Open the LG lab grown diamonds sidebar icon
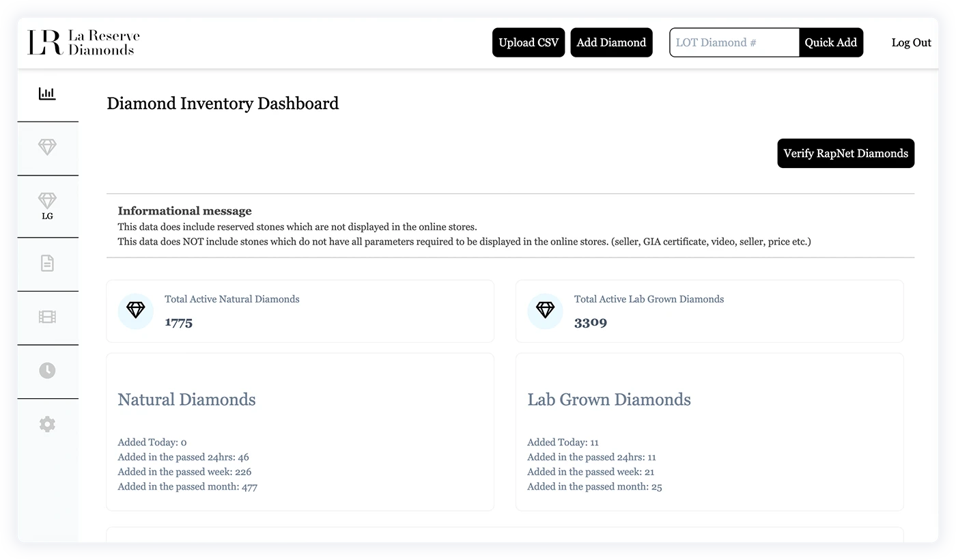The height and width of the screenshot is (560, 956). (x=47, y=206)
